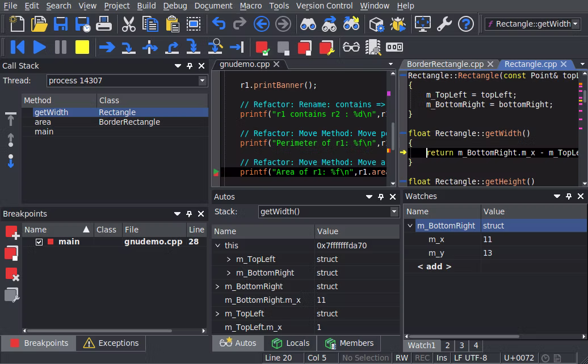Image resolution: width=588 pixels, height=364 pixels.
Task: Add new breakpoint with red plus icon
Action: [x=12, y=232]
